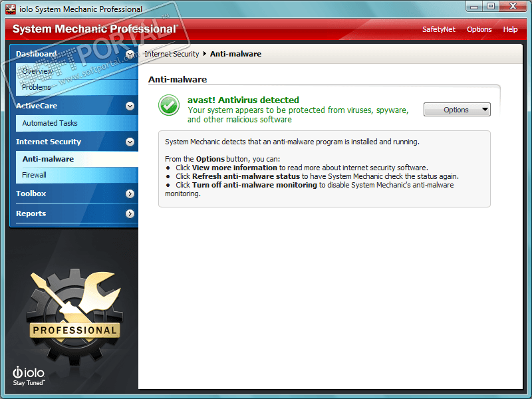This screenshot has width=532, height=399.
Task: Expand the Toolbox section arrow
Action: click(x=130, y=194)
